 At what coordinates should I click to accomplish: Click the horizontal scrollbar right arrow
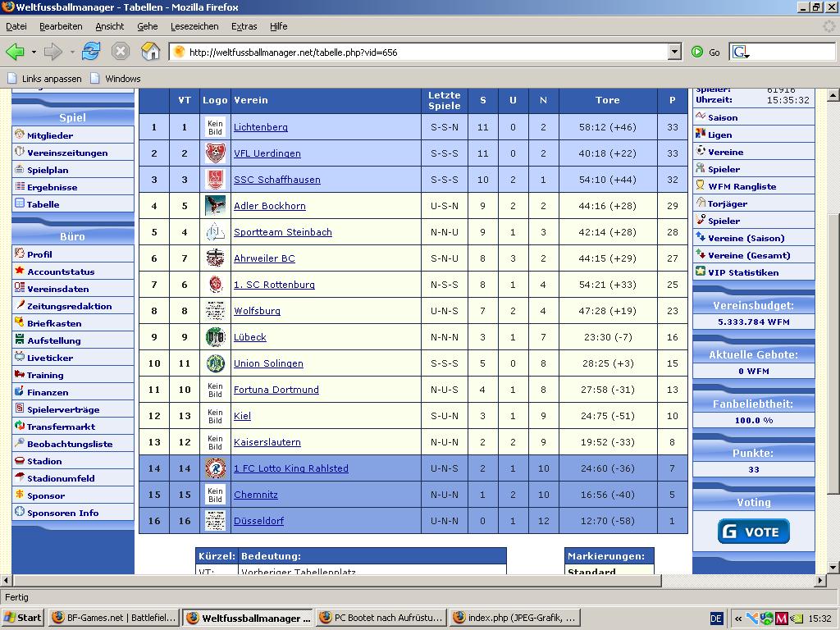(x=820, y=580)
